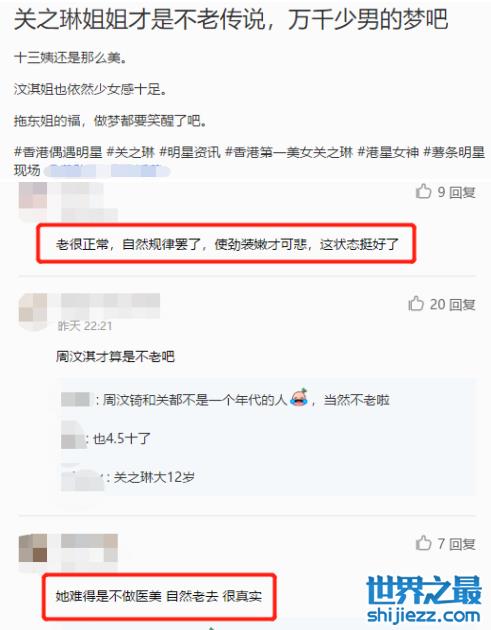
Task: Click the 世界之最 shijiezz.com watermark logo
Action: 424,598
